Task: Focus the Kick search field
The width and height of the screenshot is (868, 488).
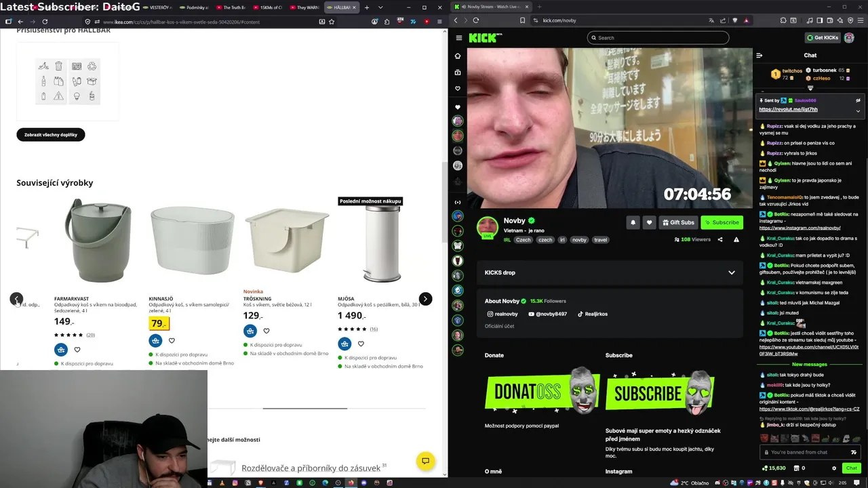Action: pos(658,38)
